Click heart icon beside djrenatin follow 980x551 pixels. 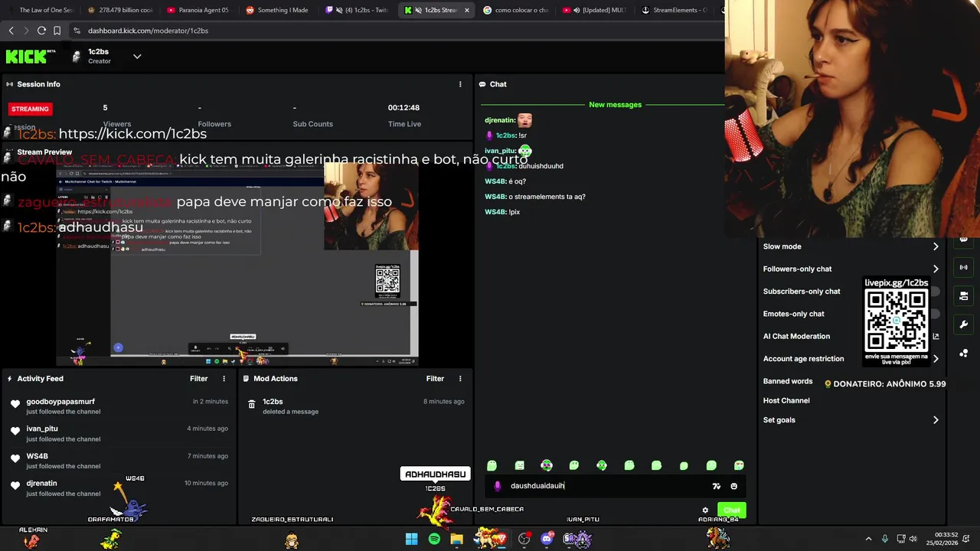coord(15,485)
